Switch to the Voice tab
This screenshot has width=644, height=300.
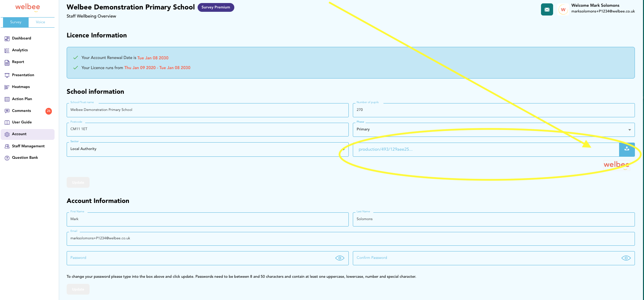pyautogui.click(x=40, y=22)
